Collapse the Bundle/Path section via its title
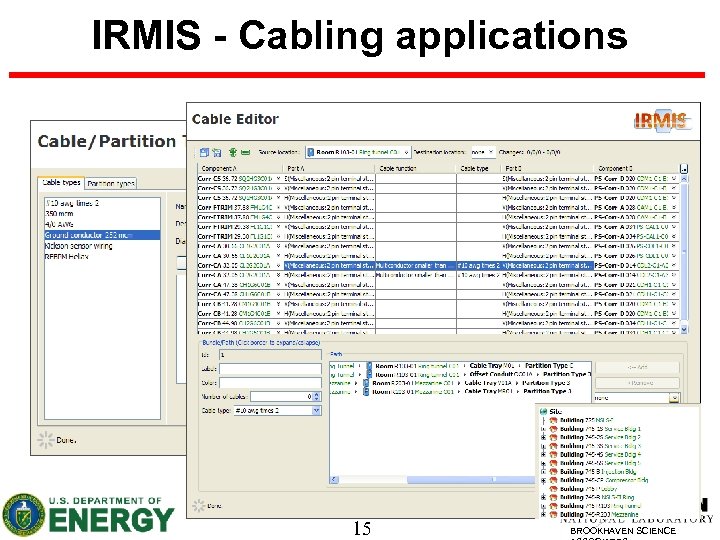 261,343
